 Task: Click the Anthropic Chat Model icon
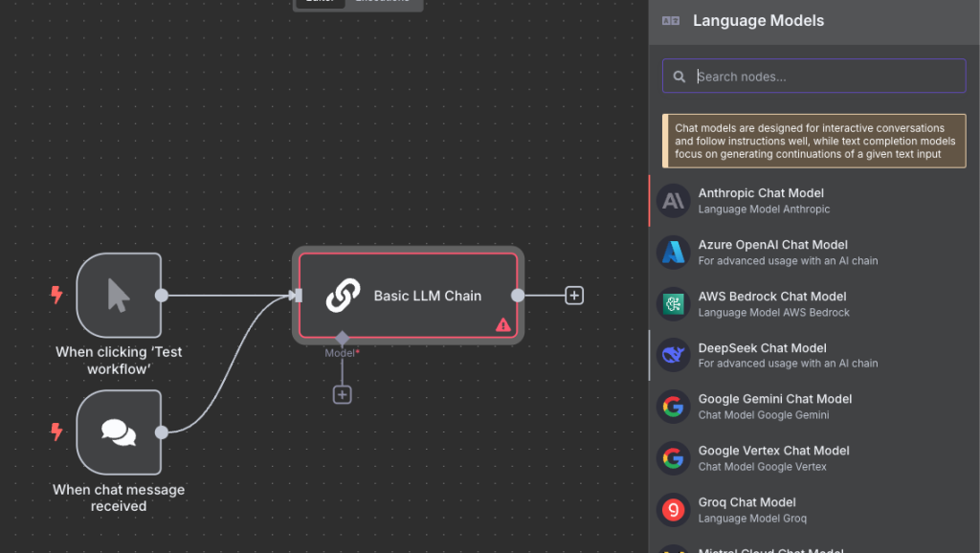(x=674, y=201)
